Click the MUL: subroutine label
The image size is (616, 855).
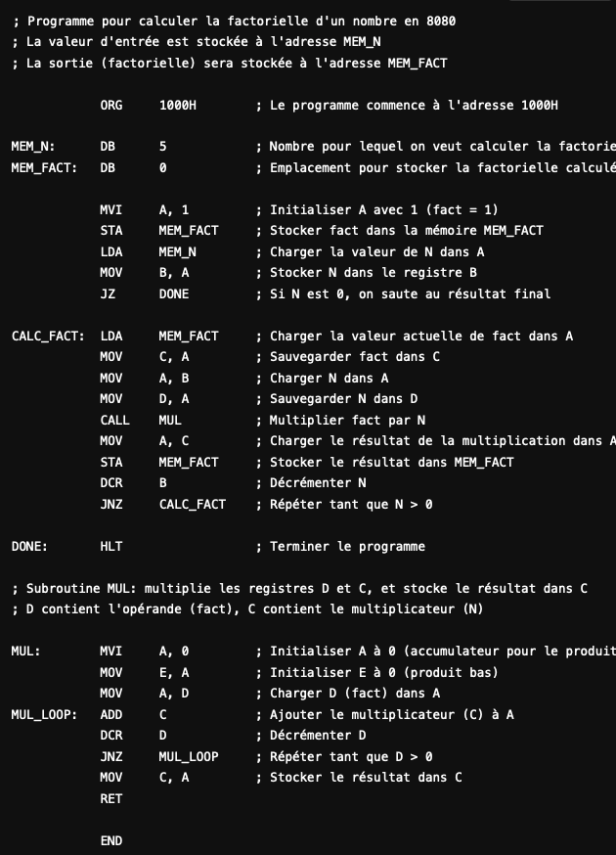coord(25,651)
